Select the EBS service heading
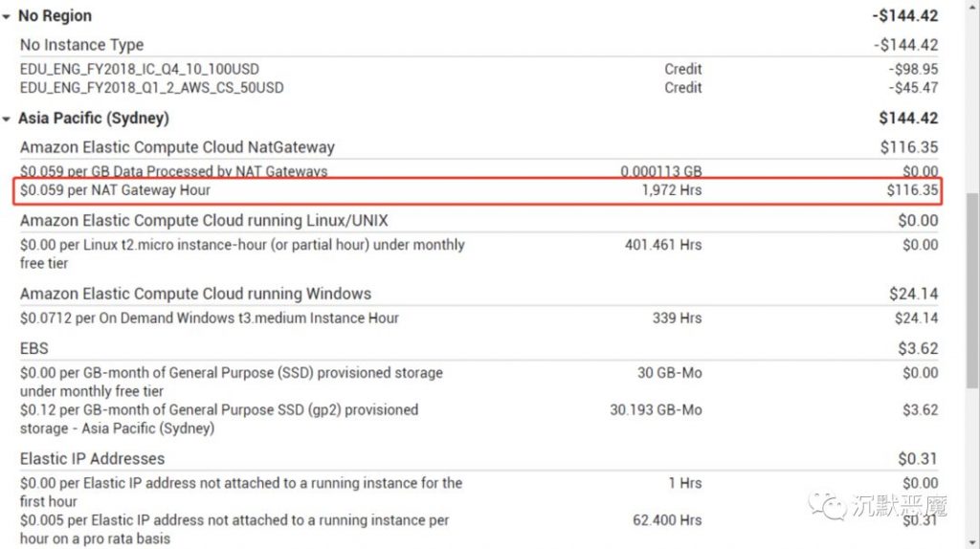Viewport: 980px width, 549px height. tap(33, 348)
